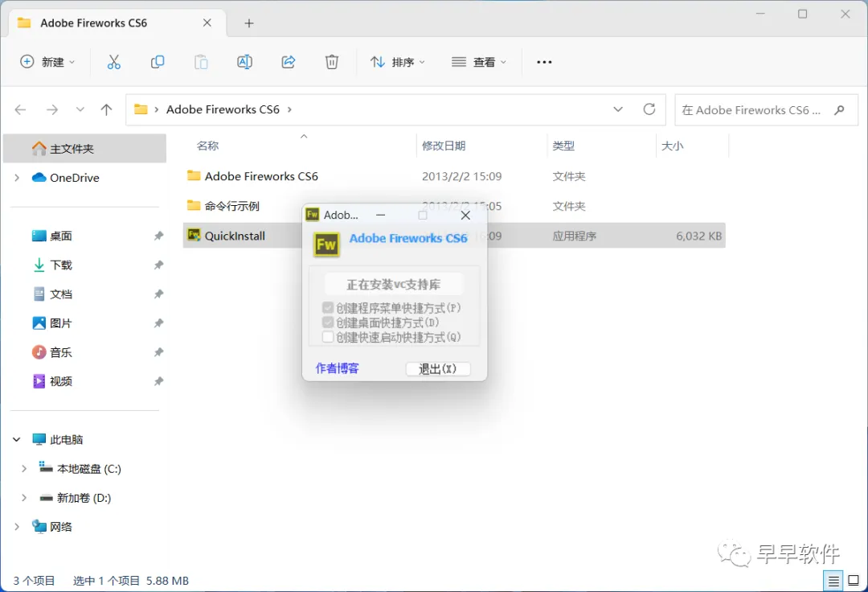Click the pin icon next to 视频
The height and width of the screenshot is (592, 868).
click(159, 381)
